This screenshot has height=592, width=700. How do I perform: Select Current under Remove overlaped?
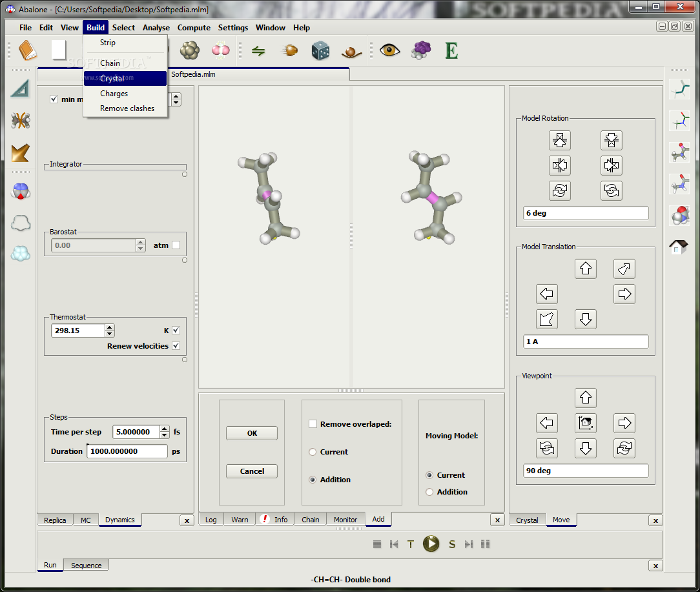click(313, 452)
